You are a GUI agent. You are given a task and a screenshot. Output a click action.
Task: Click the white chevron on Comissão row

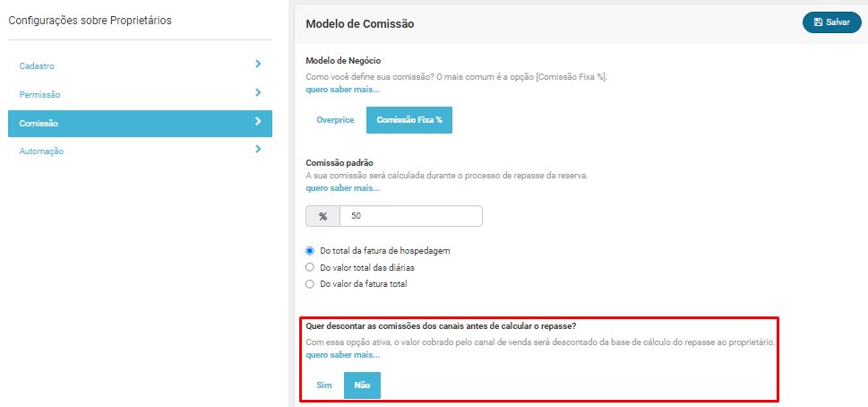[258, 121]
